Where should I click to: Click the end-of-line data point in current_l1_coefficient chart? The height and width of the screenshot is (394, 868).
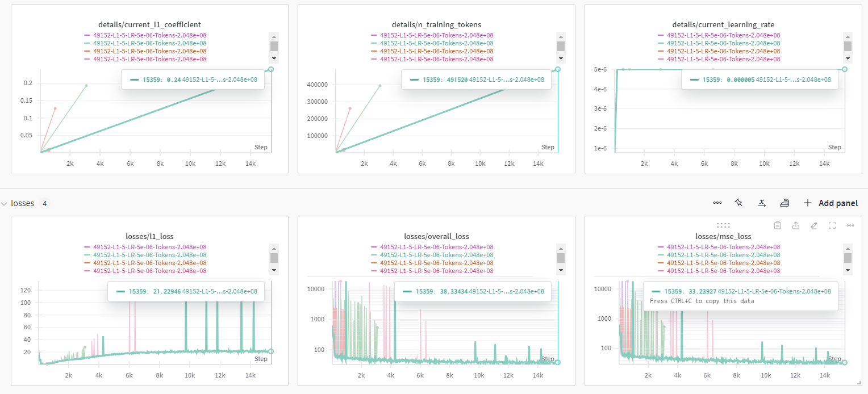(x=271, y=69)
